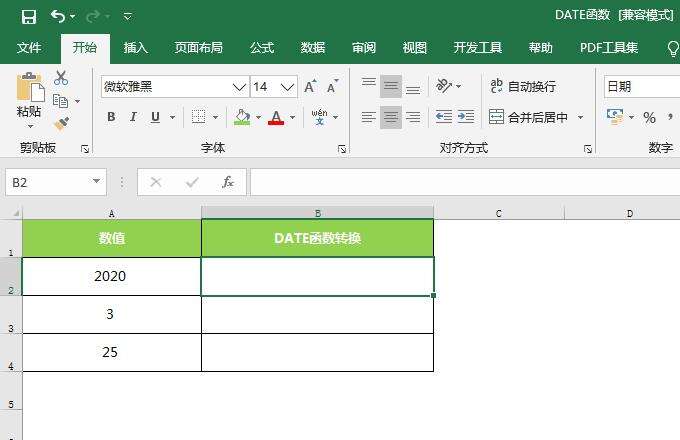Open the PDF工具集 tab
The width and height of the screenshot is (680, 440).
click(609, 47)
